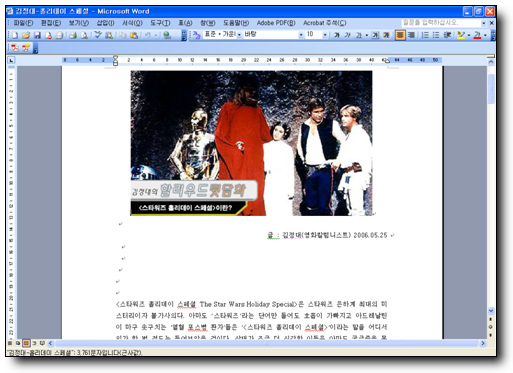Viewport: 513px width, 373px height.
Task: Run the spelling and grammar check icon
Action: (98, 35)
